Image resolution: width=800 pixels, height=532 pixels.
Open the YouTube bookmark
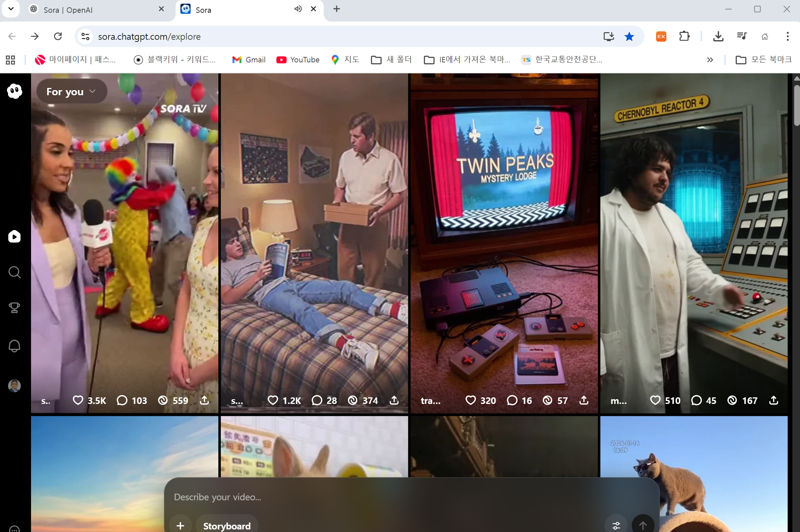pyautogui.click(x=298, y=59)
